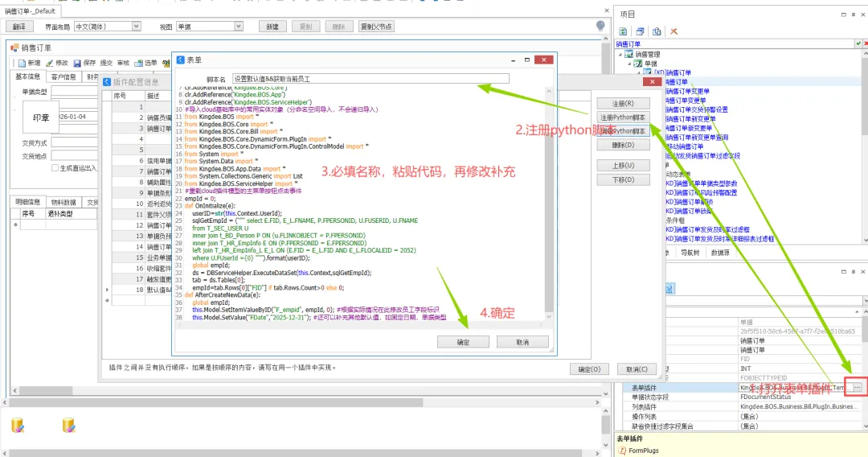Viewport: 868px width, 457px height.
Task: Click the ellipsis button in 表单插件 row
Action: pyautogui.click(x=858, y=387)
